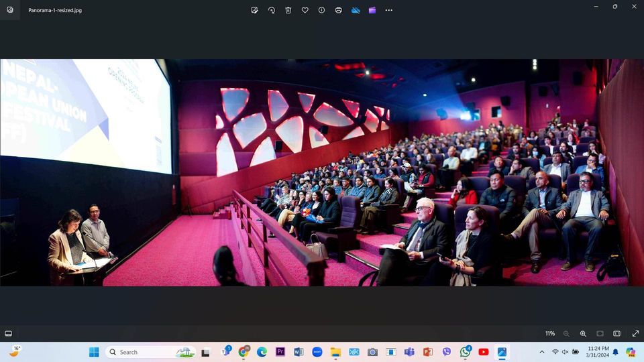Set zoom to actual size (1:1)
Screen dimensions: 644x362
click(616, 334)
